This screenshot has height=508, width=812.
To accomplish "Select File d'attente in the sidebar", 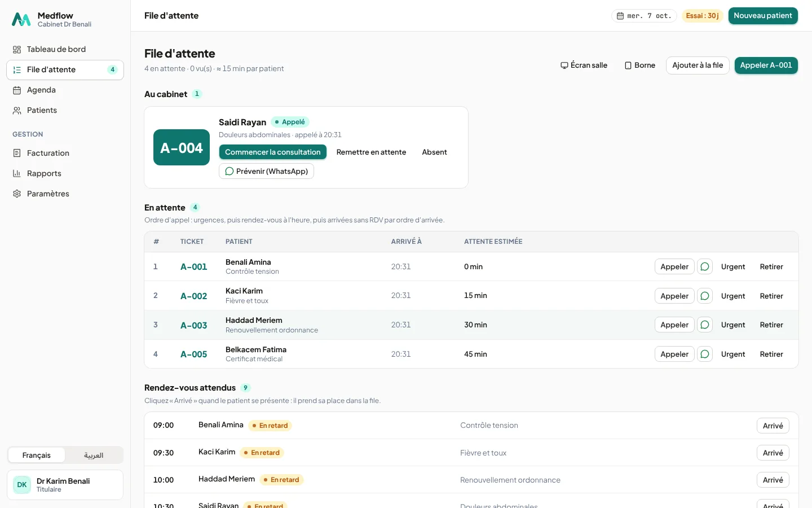I will [65, 69].
